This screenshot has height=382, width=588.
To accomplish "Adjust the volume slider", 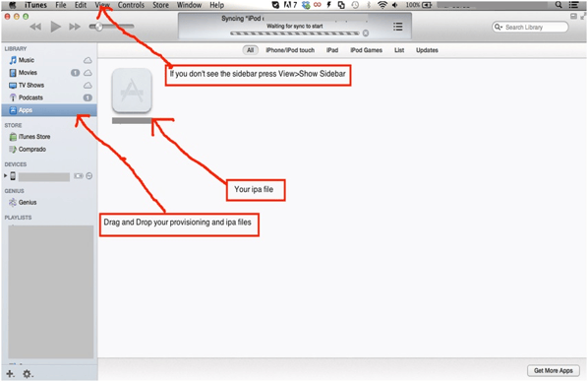I will tap(111, 27).
